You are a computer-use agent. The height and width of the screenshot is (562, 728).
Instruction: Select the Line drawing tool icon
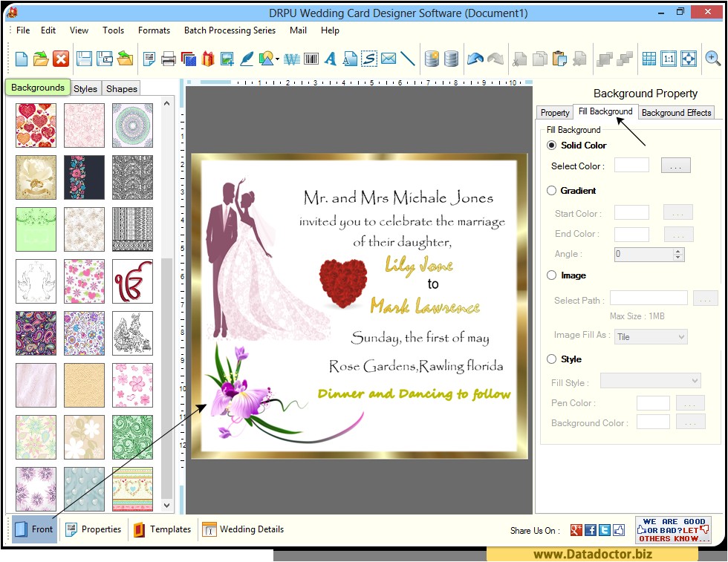[x=406, y=59]
